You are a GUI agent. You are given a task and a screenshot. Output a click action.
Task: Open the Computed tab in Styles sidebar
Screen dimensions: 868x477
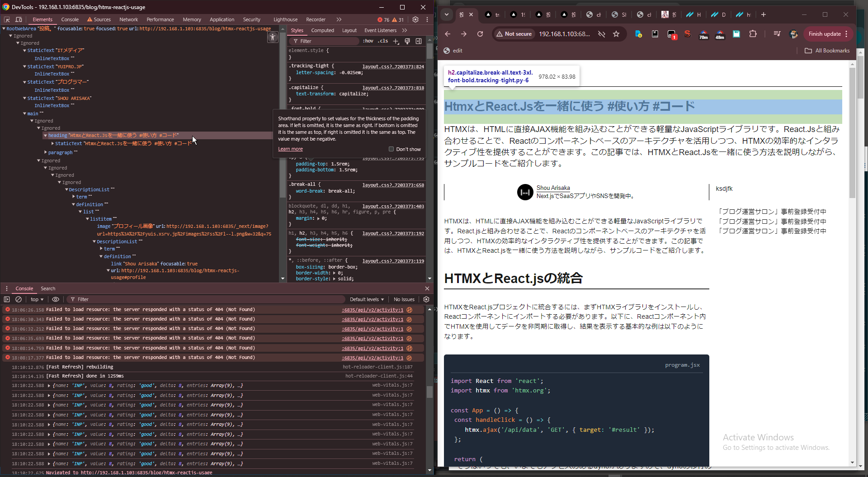click(322, 30)
